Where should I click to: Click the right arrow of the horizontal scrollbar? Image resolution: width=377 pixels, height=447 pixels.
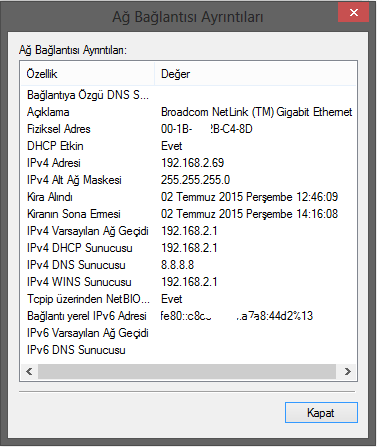tap(348, 371)
